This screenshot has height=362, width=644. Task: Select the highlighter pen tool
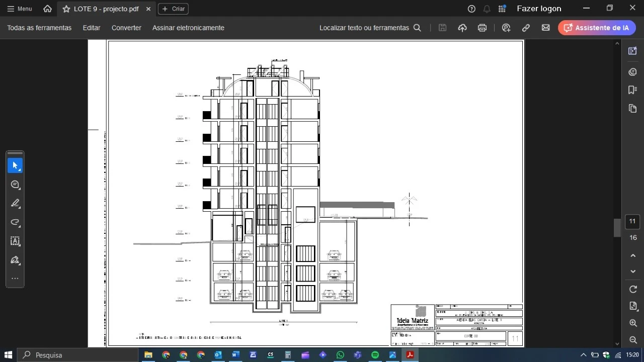tap(15, 204)
